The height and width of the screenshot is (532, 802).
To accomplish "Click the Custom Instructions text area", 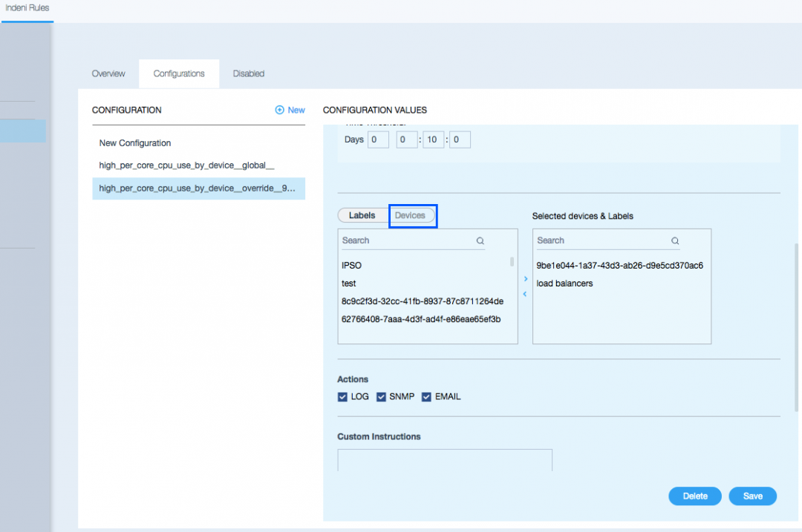I will click(444, 460).
